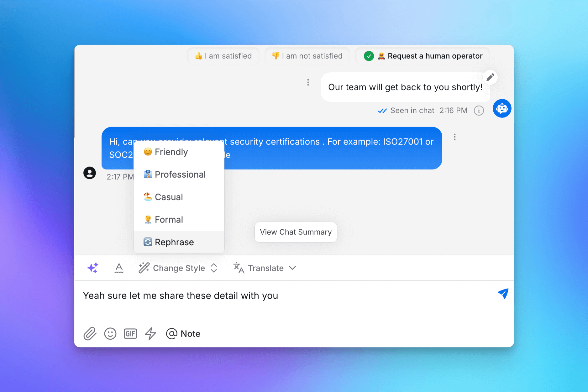588x392 pixels.
Task: Open the emoji picker
Action: [x=110, y=333]
